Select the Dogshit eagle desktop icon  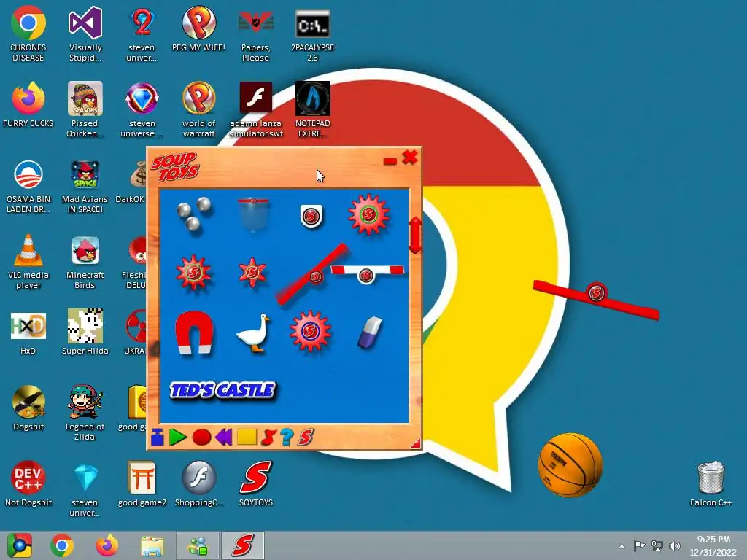28,408
